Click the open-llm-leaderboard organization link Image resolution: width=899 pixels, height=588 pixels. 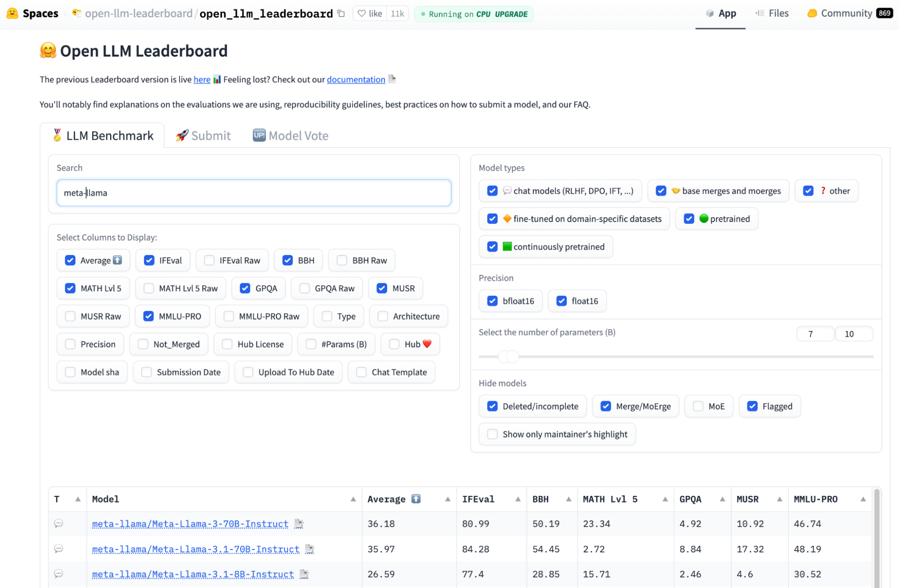point(139,13)
